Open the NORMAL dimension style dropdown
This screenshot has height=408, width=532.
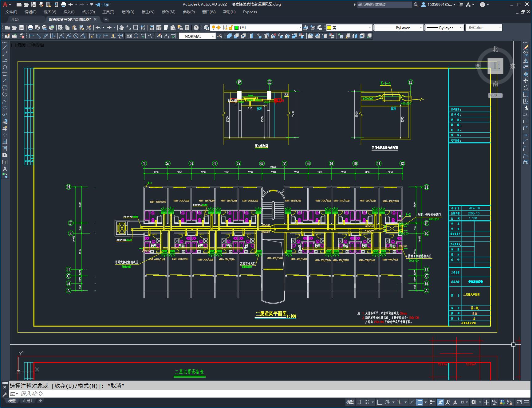213,36
